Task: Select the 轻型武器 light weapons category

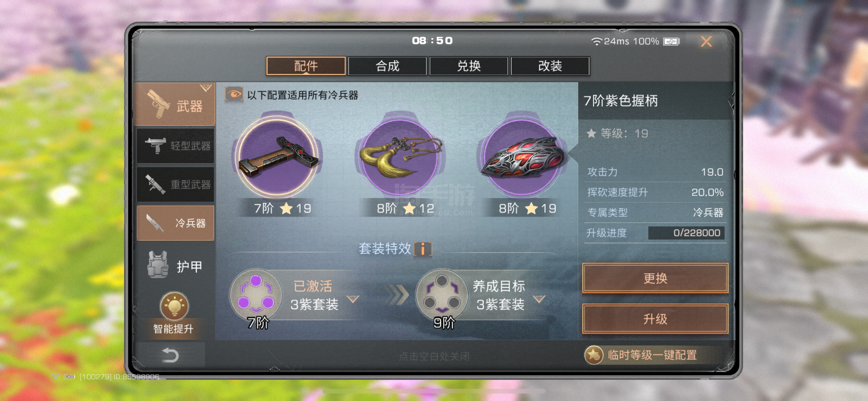Action: pyautogui.click(x=175, y=146)
